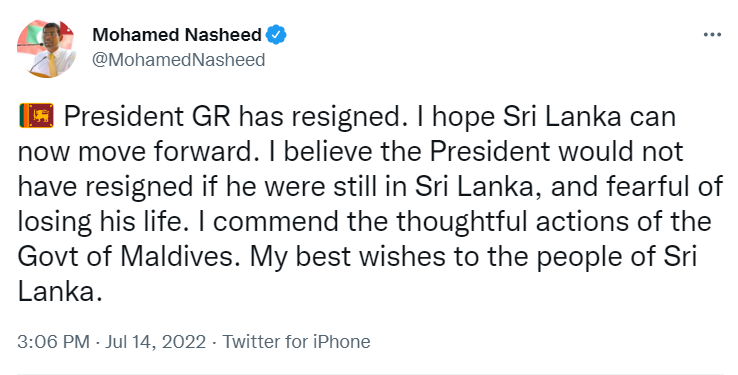The image size is (738, 375).
Task: Visit the @MohamedNasheed handle link
Action: click(179, 60)
